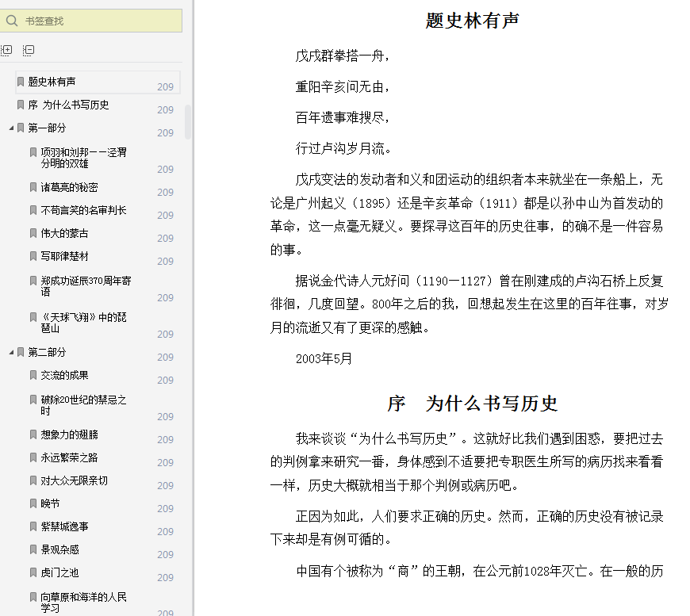
Task: Click the bookmark panel scrollbar thumb
Action: tap(188, 122)
